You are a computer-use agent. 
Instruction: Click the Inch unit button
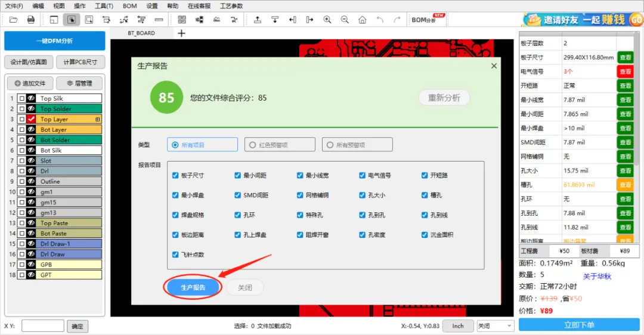[x=458, y=326]
